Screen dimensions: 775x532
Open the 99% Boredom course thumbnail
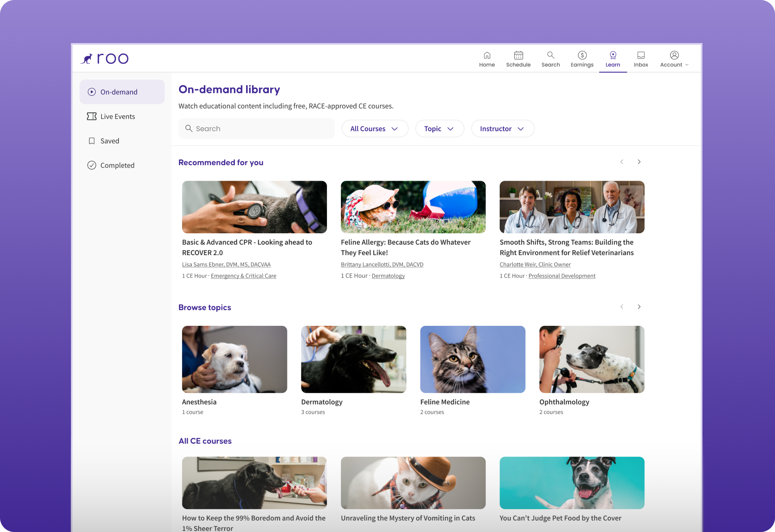pyautogui.click(x=254, y=483)
